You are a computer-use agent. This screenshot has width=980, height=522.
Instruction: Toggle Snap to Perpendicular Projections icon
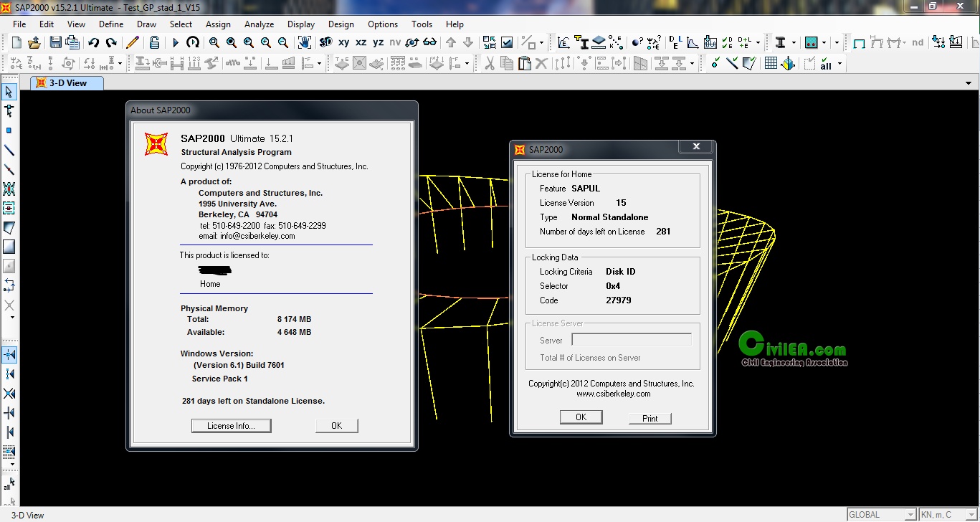point(9,413)
